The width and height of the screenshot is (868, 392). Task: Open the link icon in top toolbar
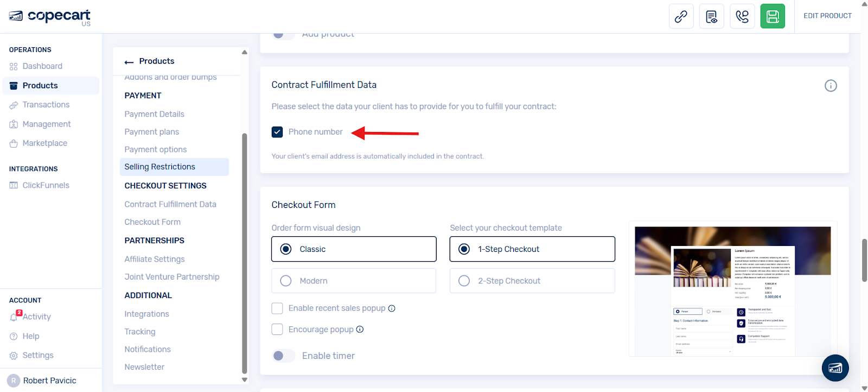(x=681, y=16)
